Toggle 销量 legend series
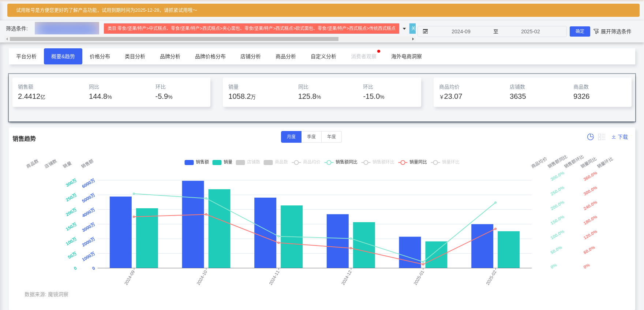The width and height of the screenshot is (644, 310). tap(222, 162)
